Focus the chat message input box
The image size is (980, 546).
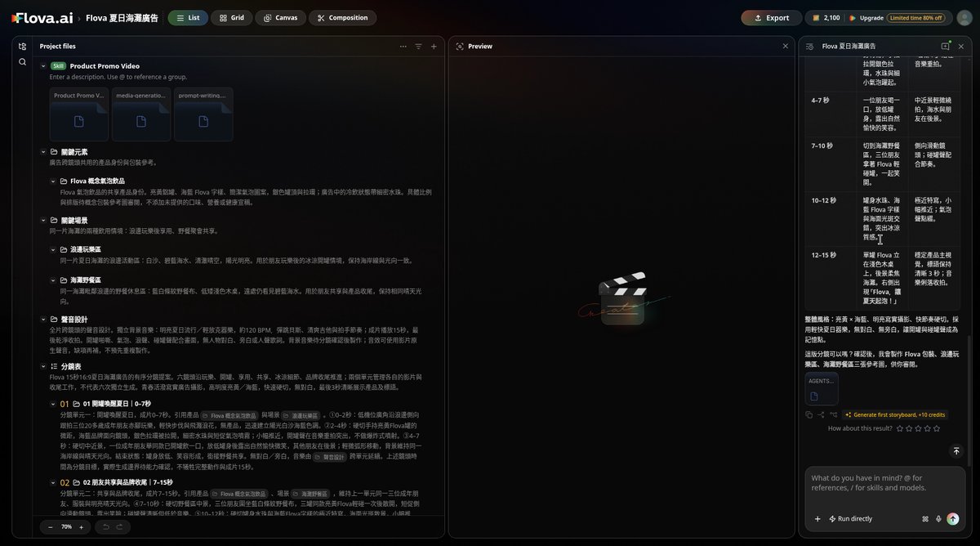pos(885,483)
